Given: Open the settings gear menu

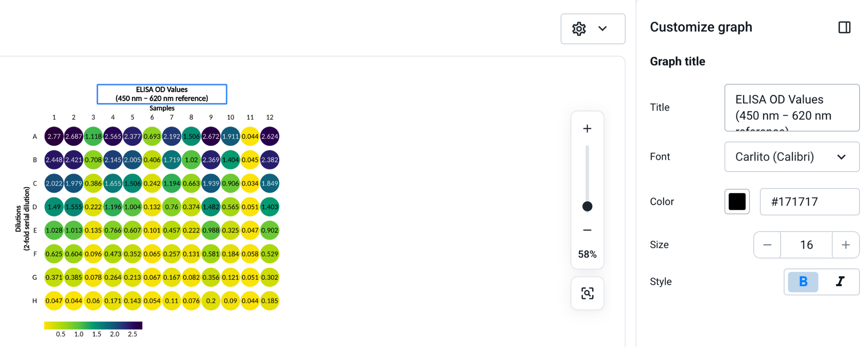Looking at the screenshot, I should 579,29.
